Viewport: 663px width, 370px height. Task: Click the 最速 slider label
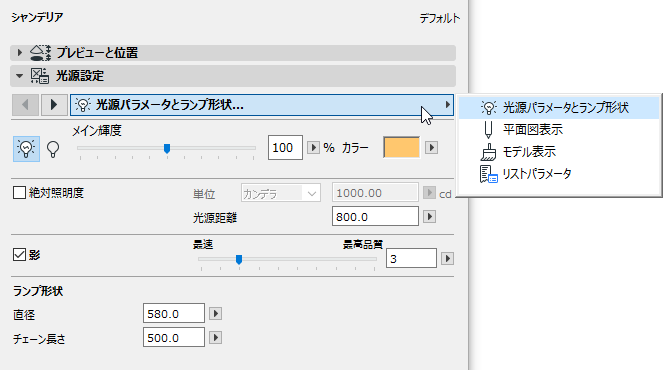203,244
